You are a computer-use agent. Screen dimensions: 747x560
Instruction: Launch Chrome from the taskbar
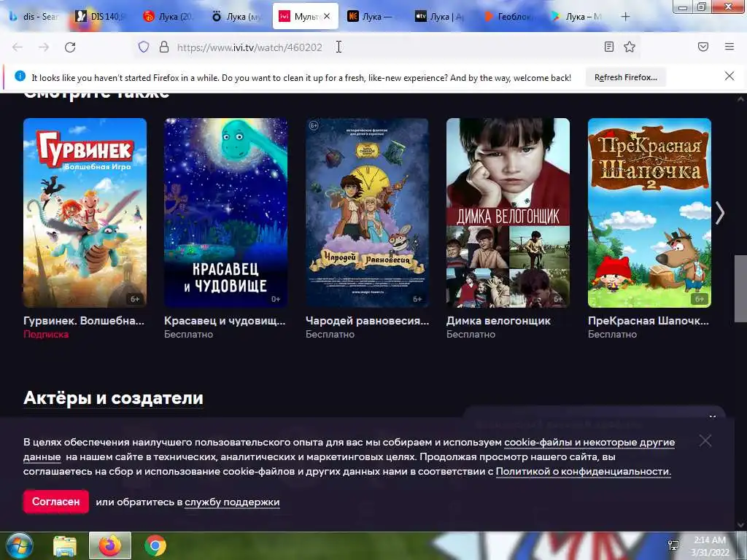pyautogui.click(x=155, y=545)
